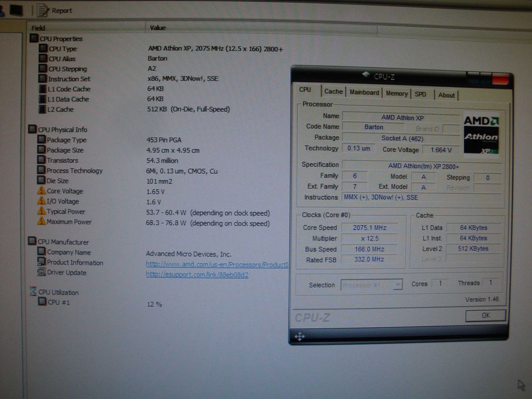Click the Package Type row icon
Screen dimensions: 532x399
pos(42,140)
